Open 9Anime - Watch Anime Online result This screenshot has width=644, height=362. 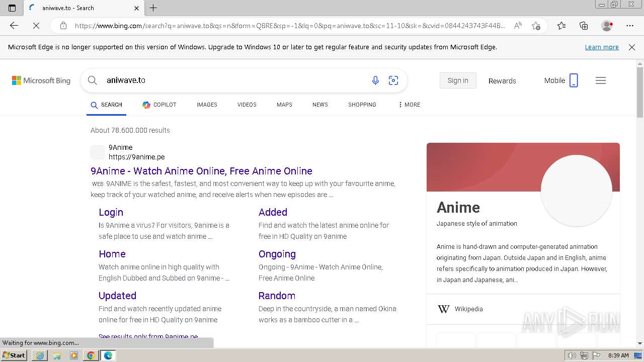(x=201, y=171)
